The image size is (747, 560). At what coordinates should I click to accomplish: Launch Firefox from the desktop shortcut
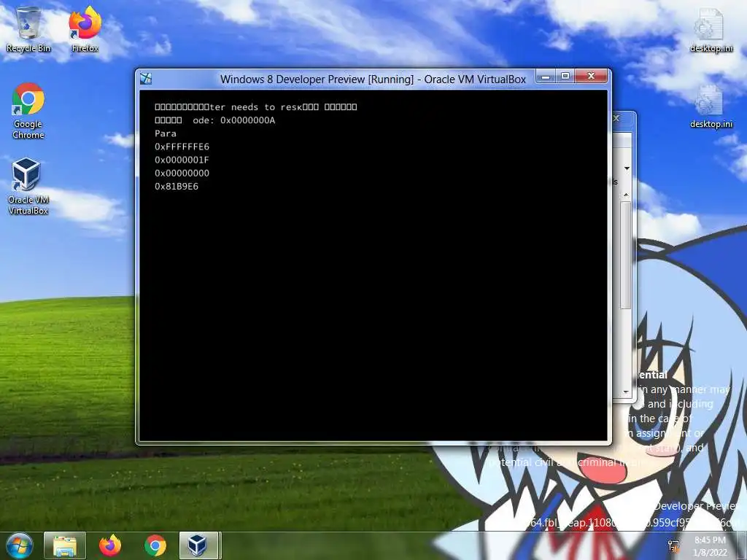tap(85, 29)
